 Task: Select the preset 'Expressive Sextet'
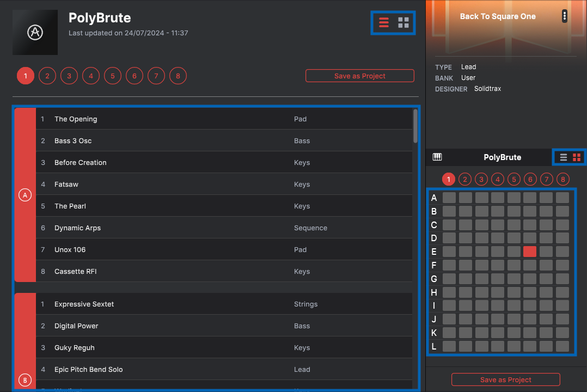[x=224, y=304]
